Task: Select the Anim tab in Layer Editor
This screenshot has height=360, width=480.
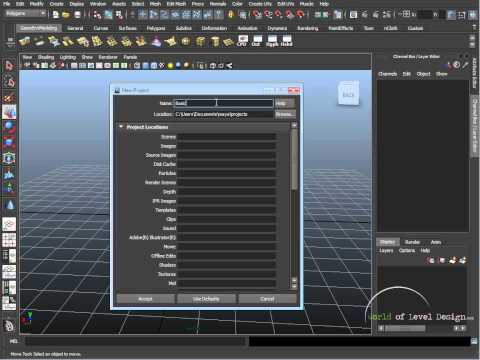Action: coord(436,242)
